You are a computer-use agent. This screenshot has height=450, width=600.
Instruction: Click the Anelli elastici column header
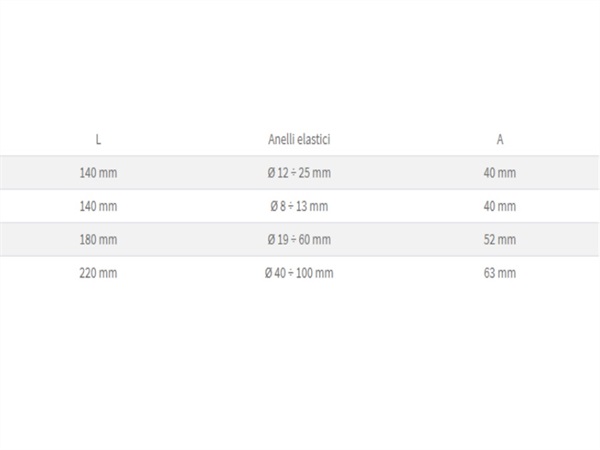299,139
